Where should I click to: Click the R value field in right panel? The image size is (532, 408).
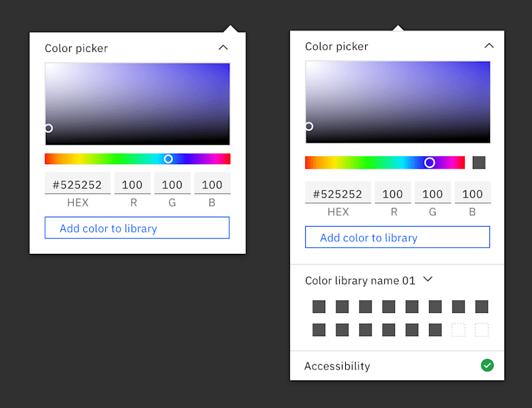(393, 192)
